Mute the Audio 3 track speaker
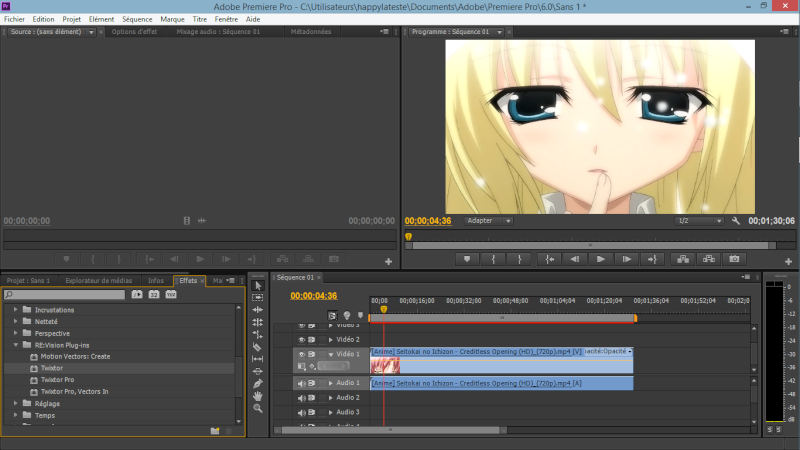 pyautogui.click(x=302, y=413)
